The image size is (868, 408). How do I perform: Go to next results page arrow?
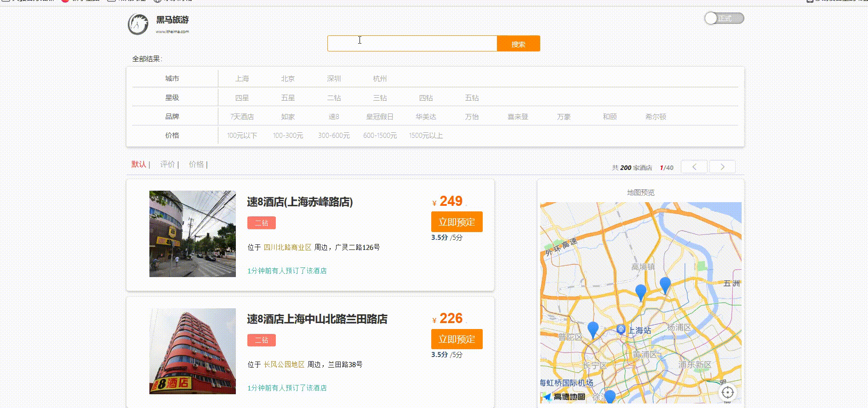point(722,167)
